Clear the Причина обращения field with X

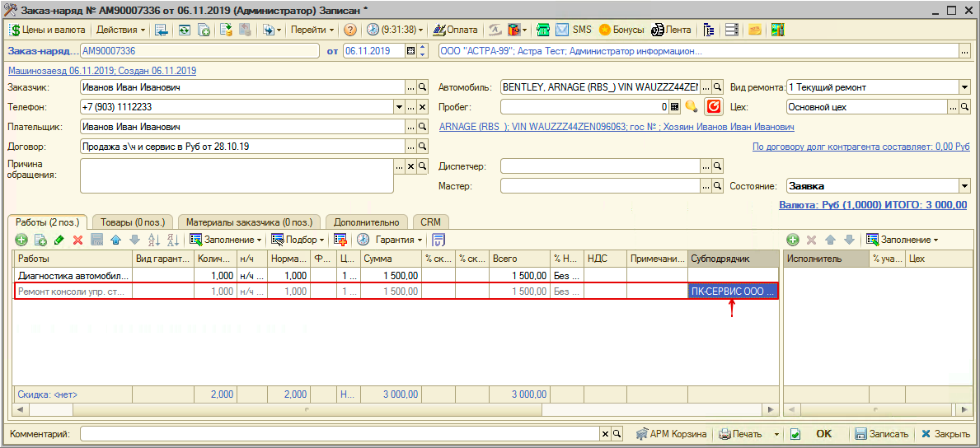tap(410, 166)
